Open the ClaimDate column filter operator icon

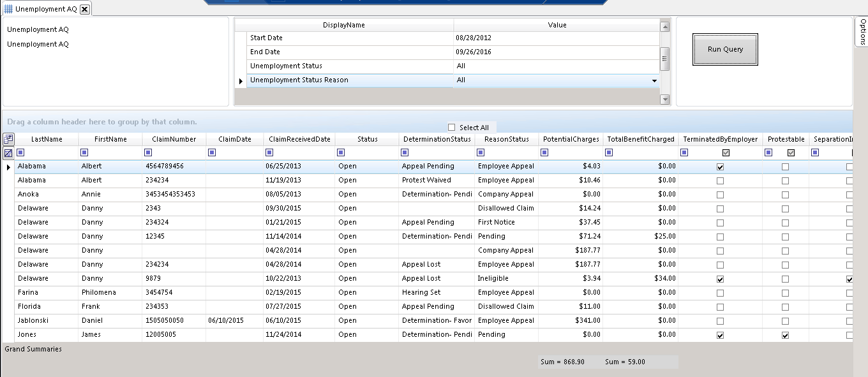pyautogui.click(x=213, y=152)
